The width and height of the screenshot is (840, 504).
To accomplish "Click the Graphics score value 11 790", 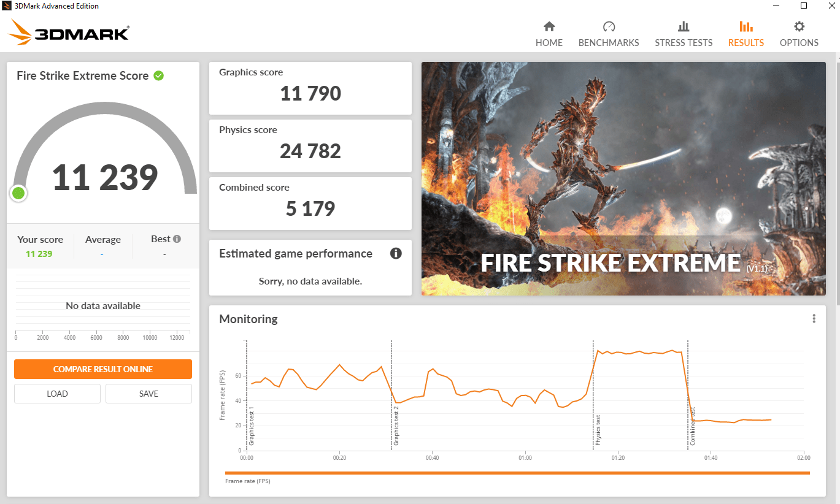I will [310, 94].
